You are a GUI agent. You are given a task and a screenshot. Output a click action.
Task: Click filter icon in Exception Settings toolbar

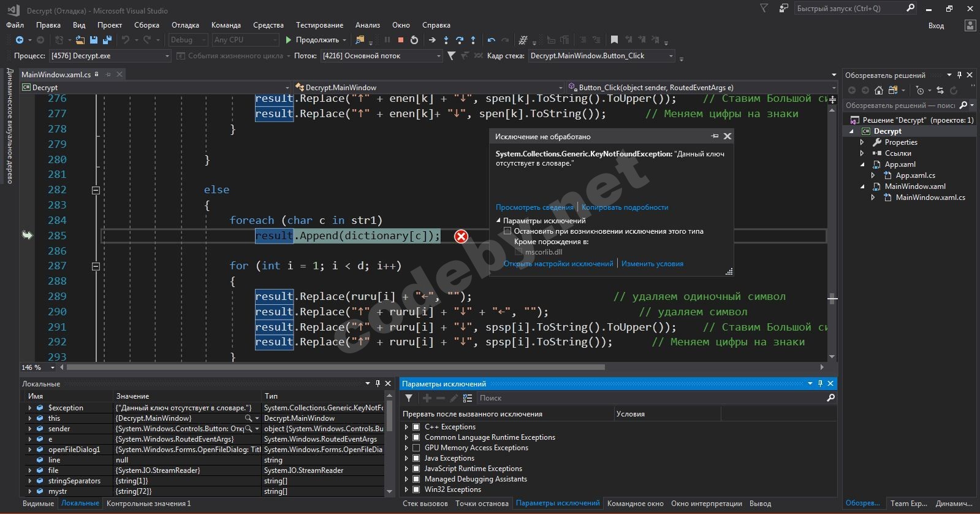[x=409, y=398]
